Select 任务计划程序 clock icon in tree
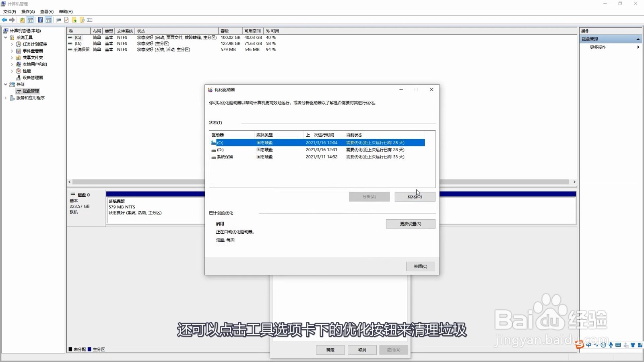This screenshot has height=362, width=644. click(19, 44)
